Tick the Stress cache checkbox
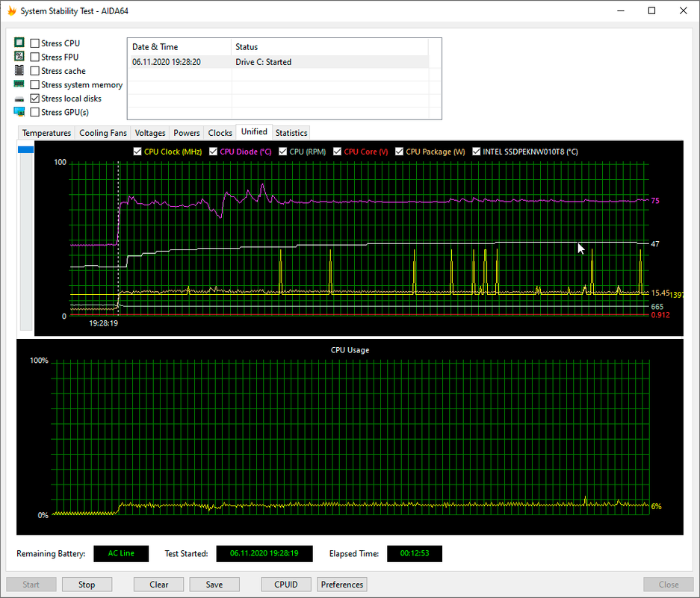Viewport: 700px width, 598px height. click(x=35, y=71)
